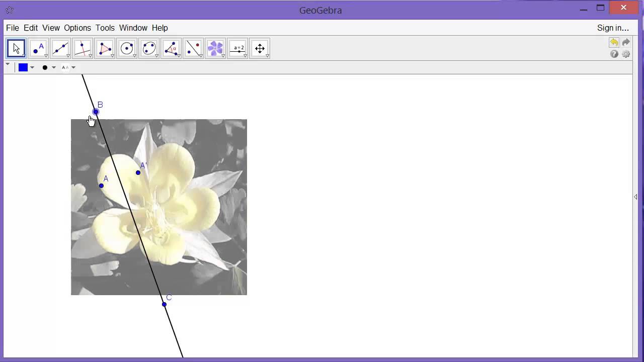Select the Circle with Center tool
The width and height of the screenshot is (644, 362).
(x=127, y=48)
